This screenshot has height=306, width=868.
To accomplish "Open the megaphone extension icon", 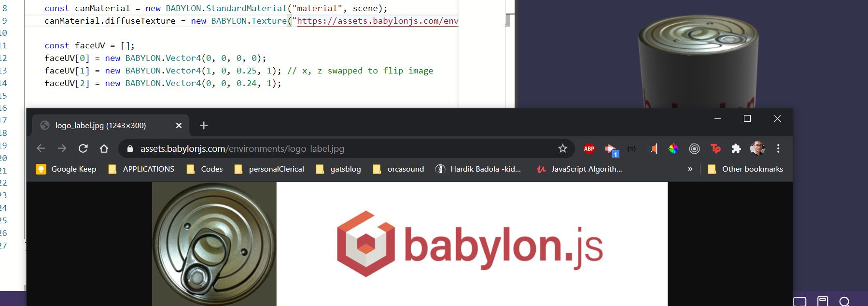I will click(x=653, y=148).
